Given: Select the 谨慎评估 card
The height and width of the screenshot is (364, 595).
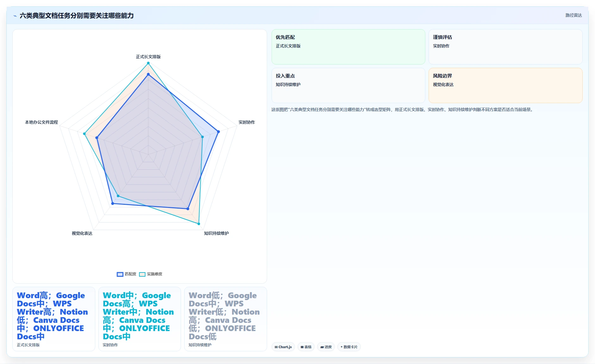Looking at the screenshot, I should pos(505,47).
